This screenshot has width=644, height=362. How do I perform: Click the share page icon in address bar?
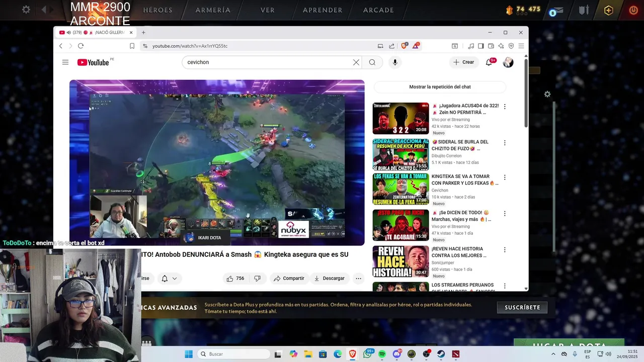coord(392,46)
